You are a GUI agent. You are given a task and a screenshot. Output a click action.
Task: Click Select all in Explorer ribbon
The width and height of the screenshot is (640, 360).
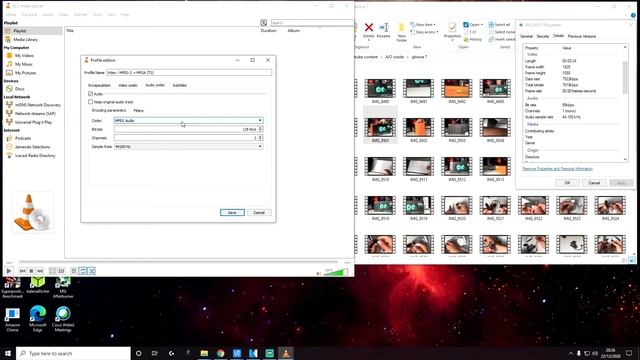click(x=499, y=24)
